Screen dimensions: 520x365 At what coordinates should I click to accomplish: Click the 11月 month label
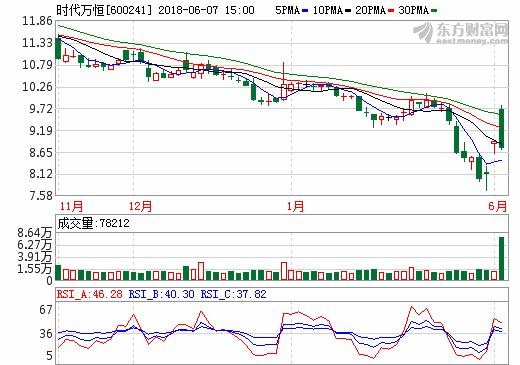click(x=71, y=206)
